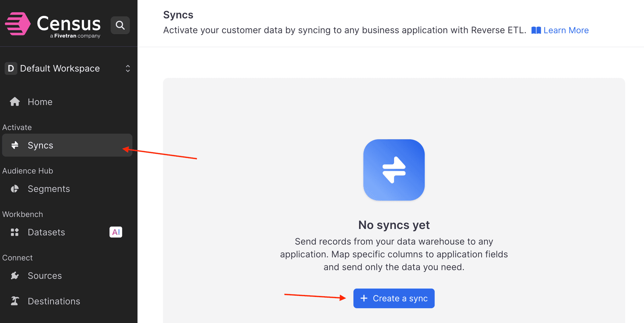
Task: Open the sidebar search icon
Action: point(120,25)
